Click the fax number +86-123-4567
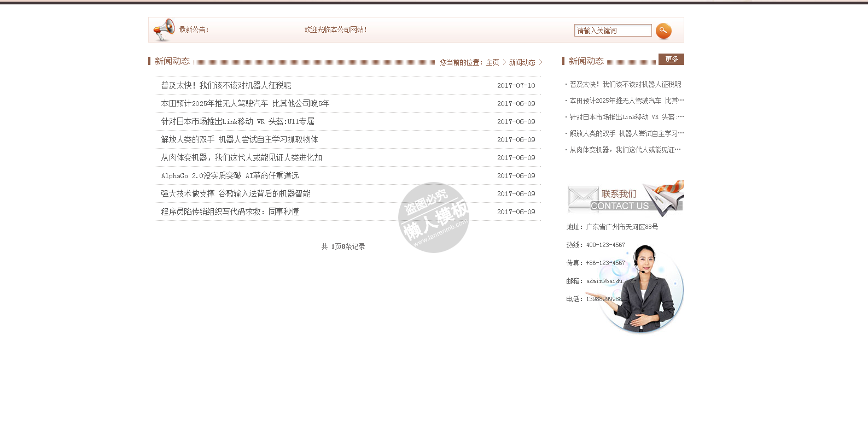The height and width of the screenshot is (435, 868). point(605,263)
